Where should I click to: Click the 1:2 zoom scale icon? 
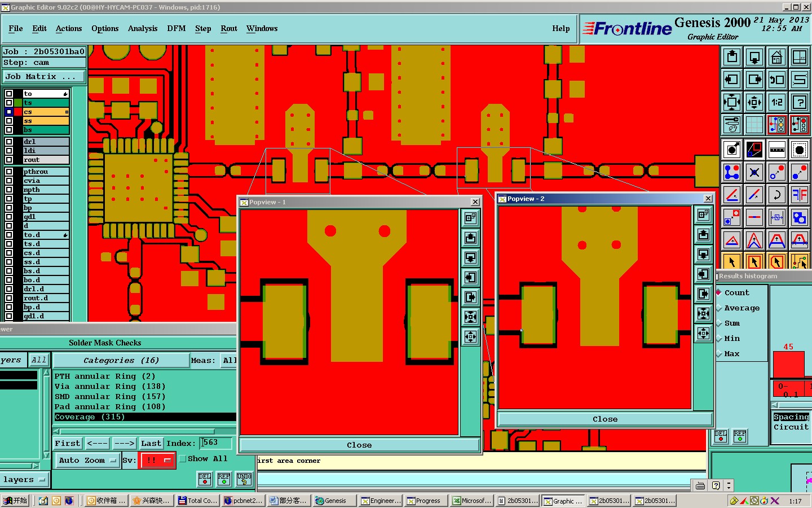pyautogui.click(x=777, y=102)
